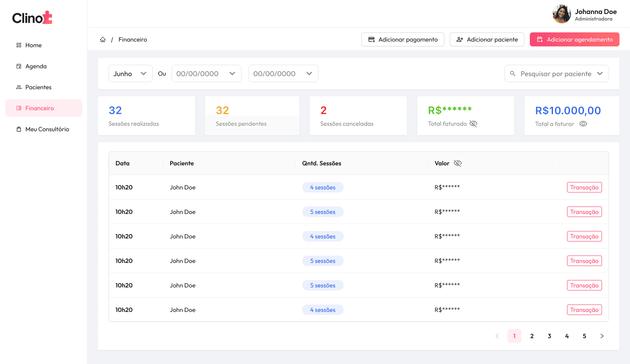630x364 pixels.
Task: Open the Transação link on the first row
Action: [x=584, y=187]
